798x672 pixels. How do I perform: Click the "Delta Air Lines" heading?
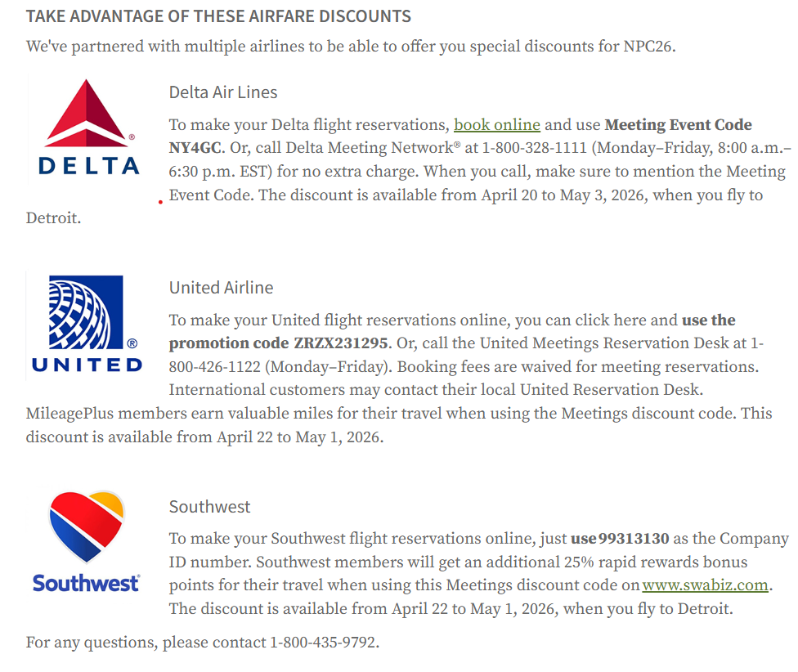(x=223, y=92)
